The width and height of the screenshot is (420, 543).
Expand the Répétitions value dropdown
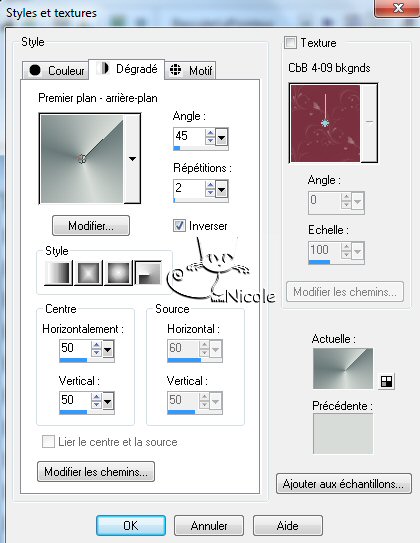pos(222,189)
